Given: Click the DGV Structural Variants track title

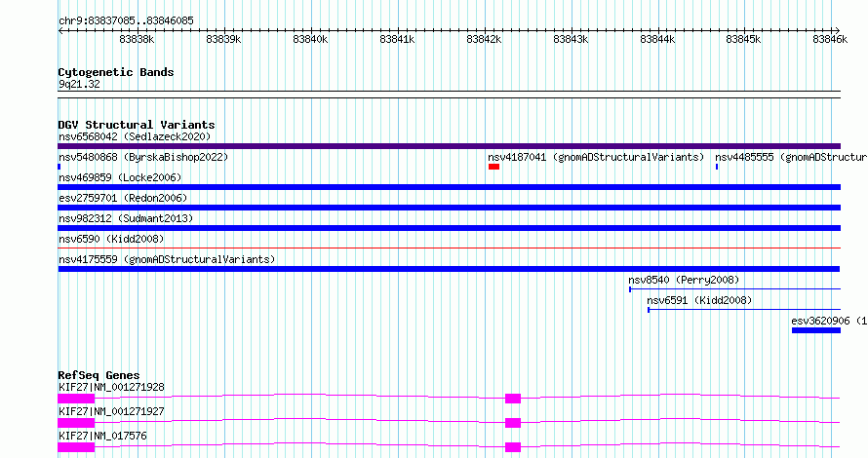Looking at the screenshot, I should 137,125.
